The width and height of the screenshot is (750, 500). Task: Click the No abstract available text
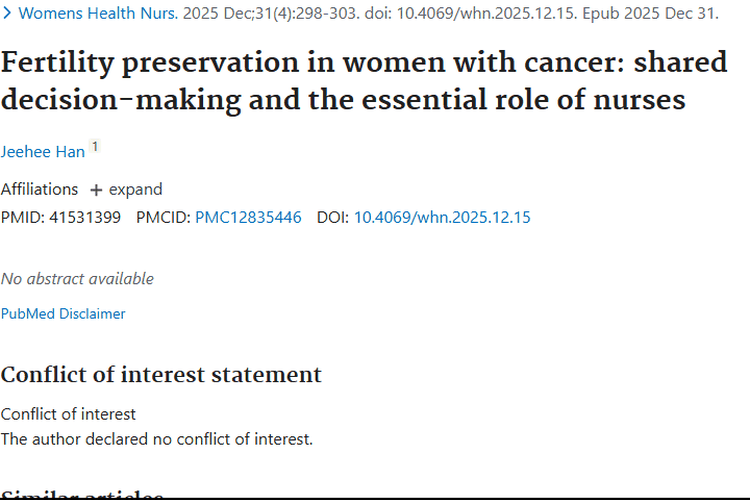pyautogui.click(x=77, y=279)
